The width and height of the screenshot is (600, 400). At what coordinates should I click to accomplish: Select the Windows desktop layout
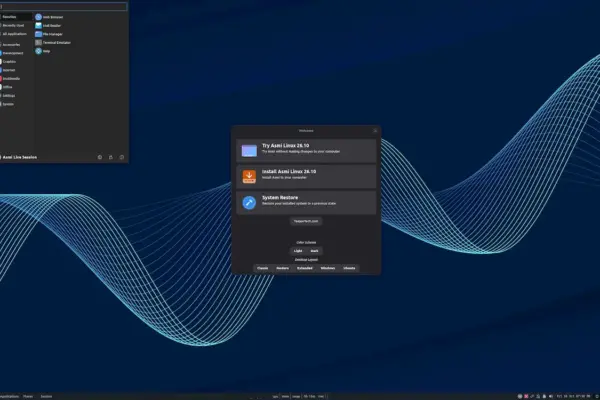pos(328,268)
